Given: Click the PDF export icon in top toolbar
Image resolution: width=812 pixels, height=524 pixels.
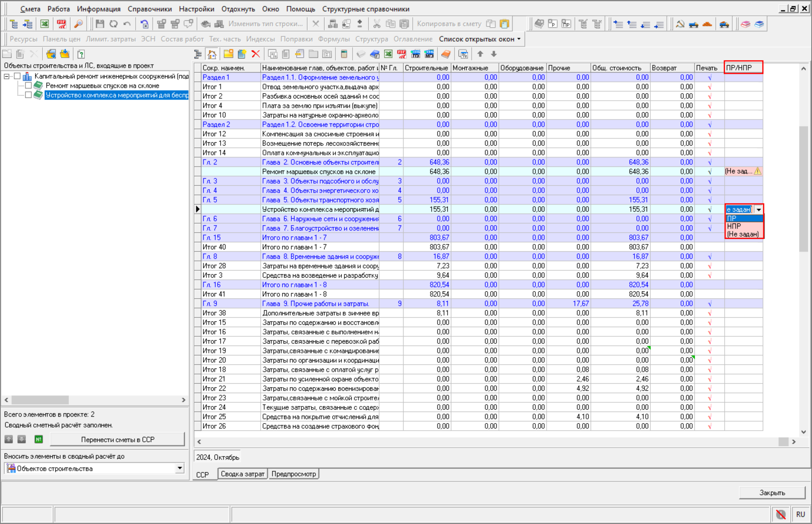Looking at the screenshot, I should coord(61,24).
